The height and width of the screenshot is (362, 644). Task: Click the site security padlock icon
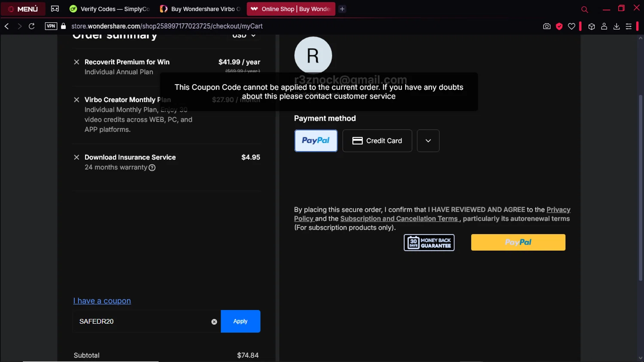click(x=64, y=26)
